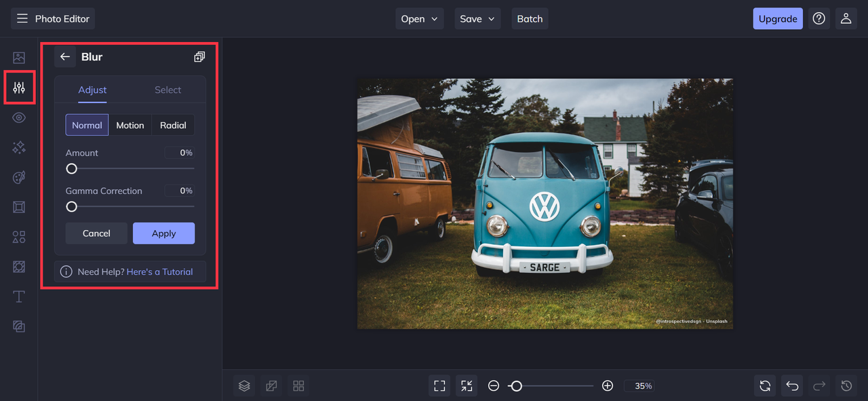
Task: Click the info icon beside Need Help
Action: 66,272
